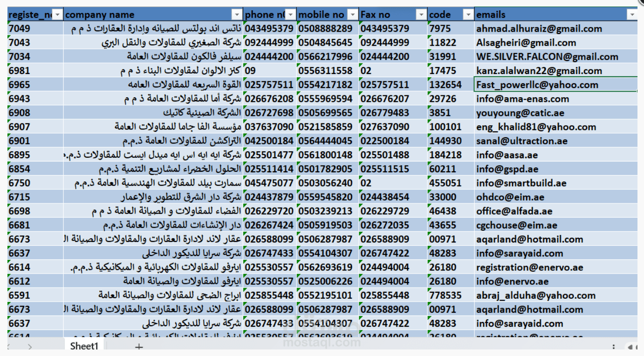Open the filter dropdown on the registe_no column
644x356 pixels.
point(58,14)
